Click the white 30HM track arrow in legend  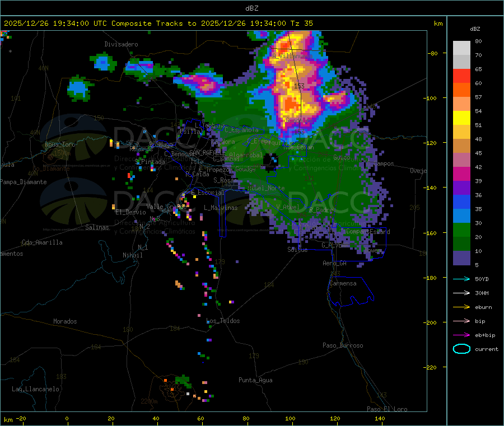click(x=461, y=293)
